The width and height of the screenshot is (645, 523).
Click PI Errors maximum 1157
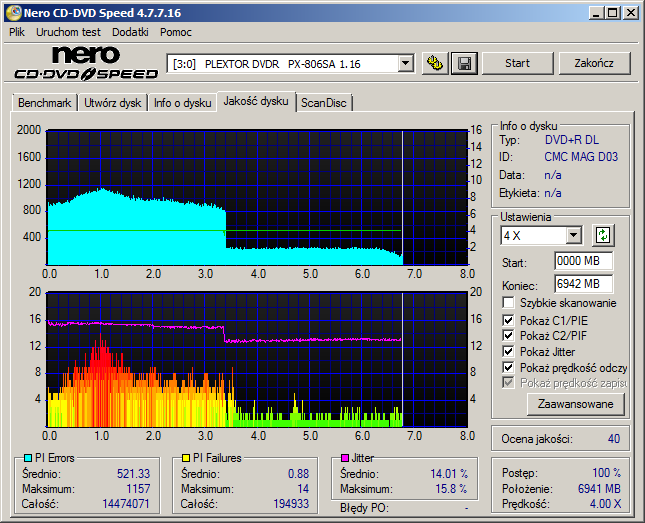coord(138,489)
